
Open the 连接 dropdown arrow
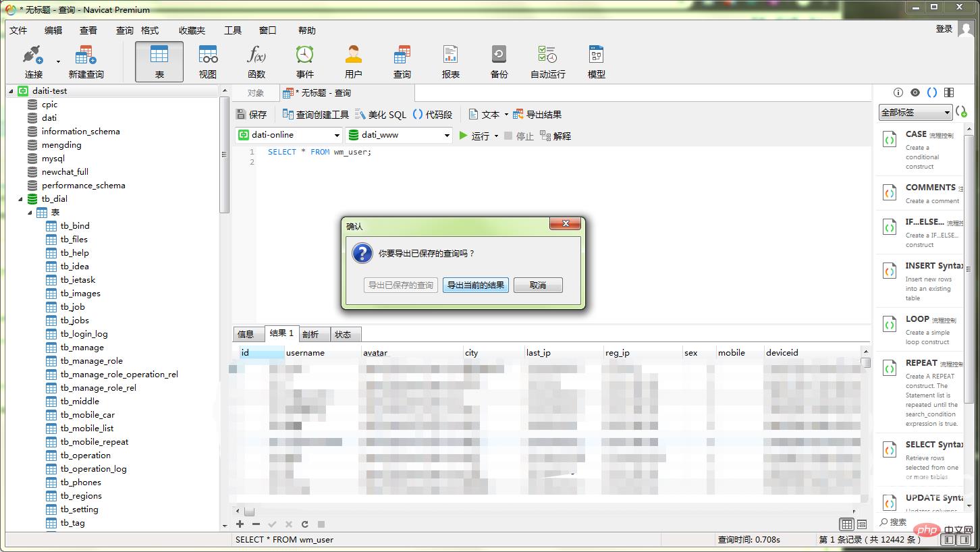click(x=58, y=62)
